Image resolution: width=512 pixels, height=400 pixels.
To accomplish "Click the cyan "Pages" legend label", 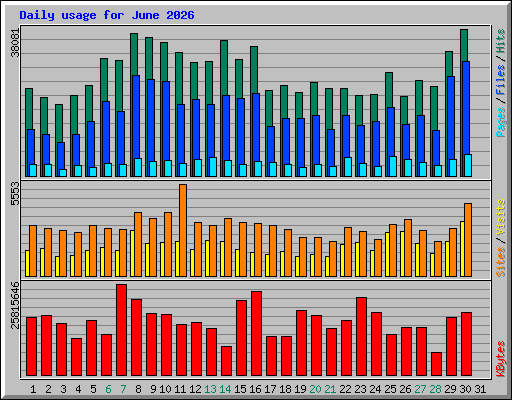I will click(500, 122).
